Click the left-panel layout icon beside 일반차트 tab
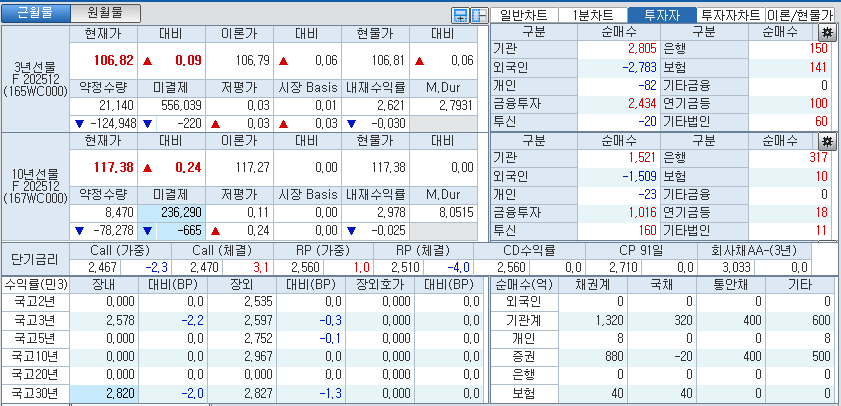Viewport: 841px width, 406px height. 478,16
